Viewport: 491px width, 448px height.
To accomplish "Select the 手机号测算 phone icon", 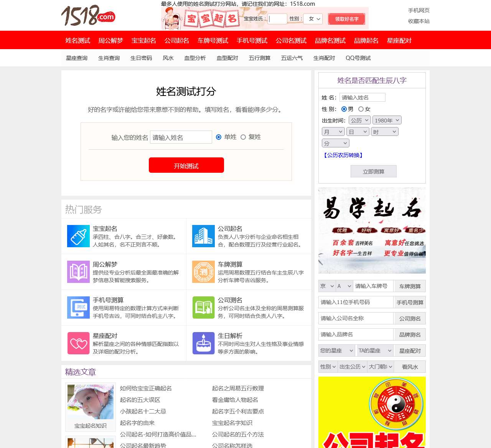I will click(x=78, y=307).
